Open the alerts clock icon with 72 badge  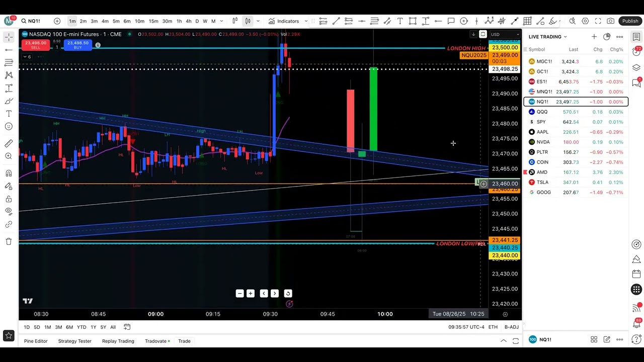(636, 52)
